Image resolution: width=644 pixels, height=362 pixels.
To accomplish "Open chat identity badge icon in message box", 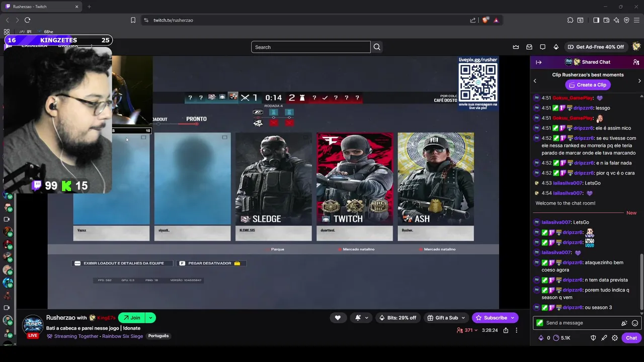I will (540, 323).
